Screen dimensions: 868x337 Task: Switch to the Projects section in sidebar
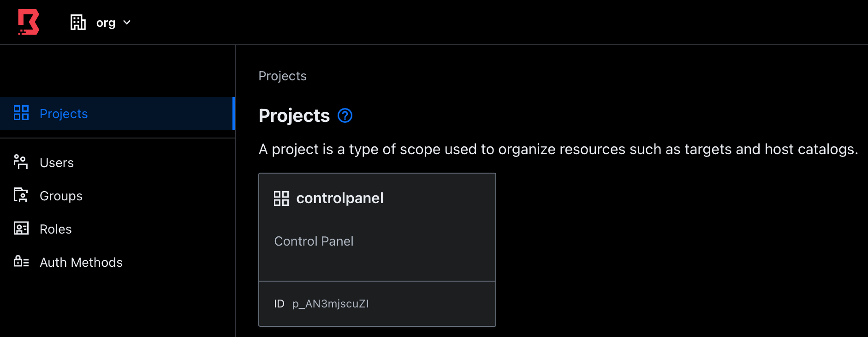click(64, 113)
